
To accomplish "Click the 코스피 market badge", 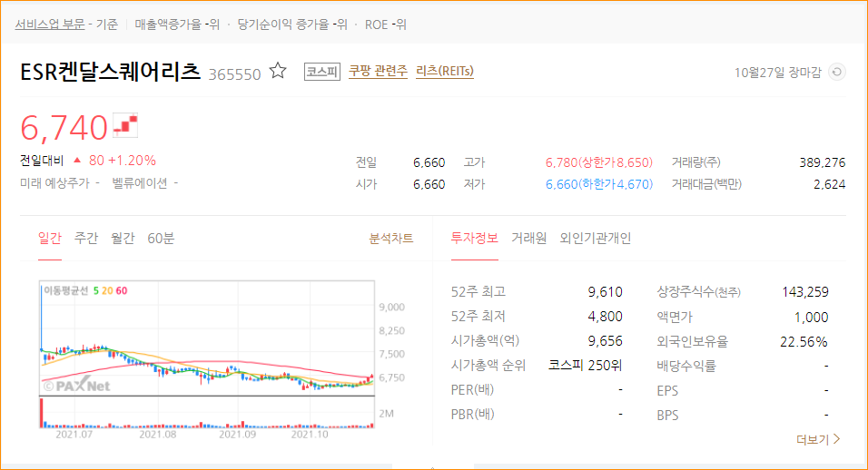I will tap(322, 72).
